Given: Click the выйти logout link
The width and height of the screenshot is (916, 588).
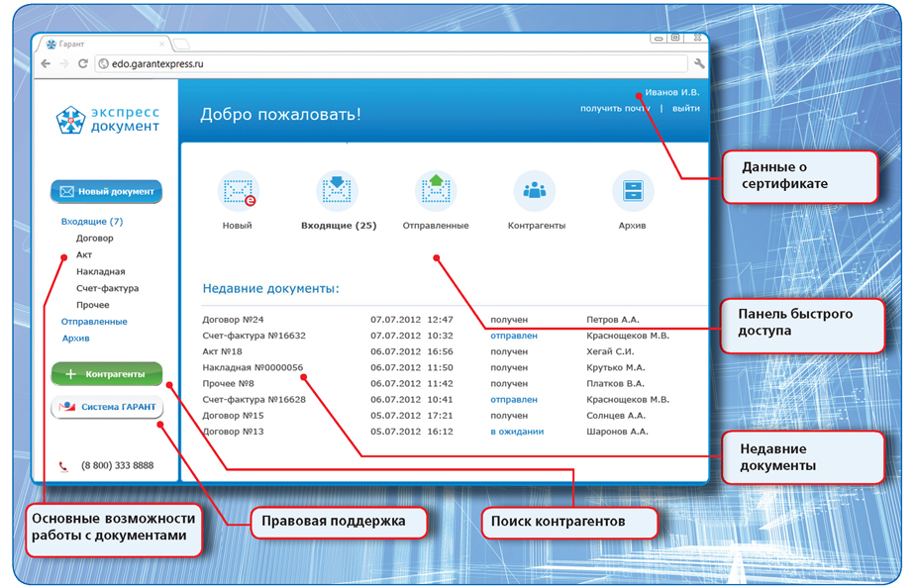Looking at the screenshot, I should [686, 108].
